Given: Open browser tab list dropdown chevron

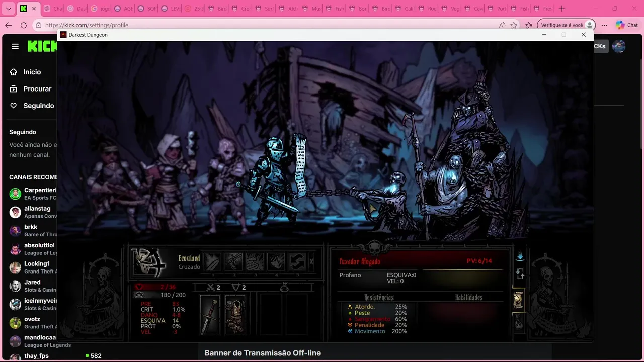Looking at the screenshot, I should coord(8,9).
